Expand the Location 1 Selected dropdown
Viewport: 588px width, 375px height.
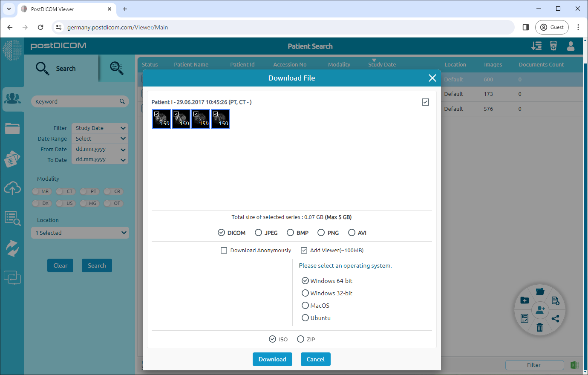click(x=80, y=233)
